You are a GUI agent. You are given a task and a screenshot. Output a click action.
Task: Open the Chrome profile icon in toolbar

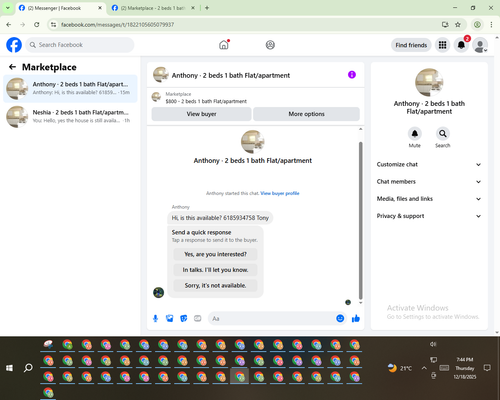[477, 25]
